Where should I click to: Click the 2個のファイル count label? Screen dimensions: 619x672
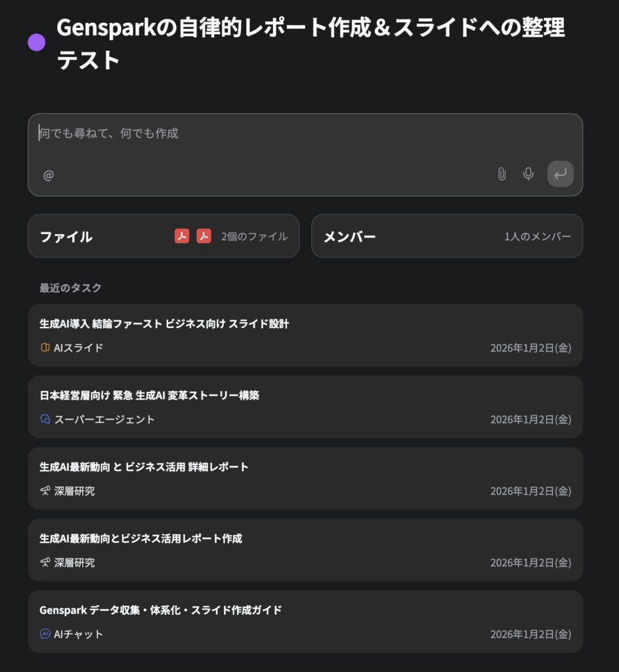pos(254,237)
